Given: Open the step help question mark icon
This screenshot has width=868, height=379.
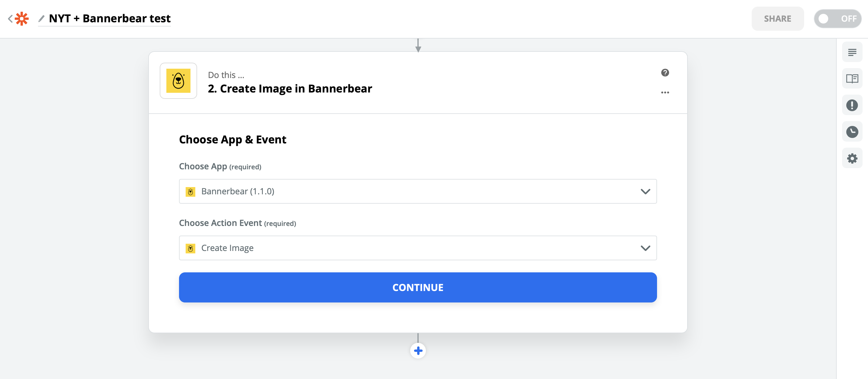Looking at the screenshot, I should click(x=665, y=73).
